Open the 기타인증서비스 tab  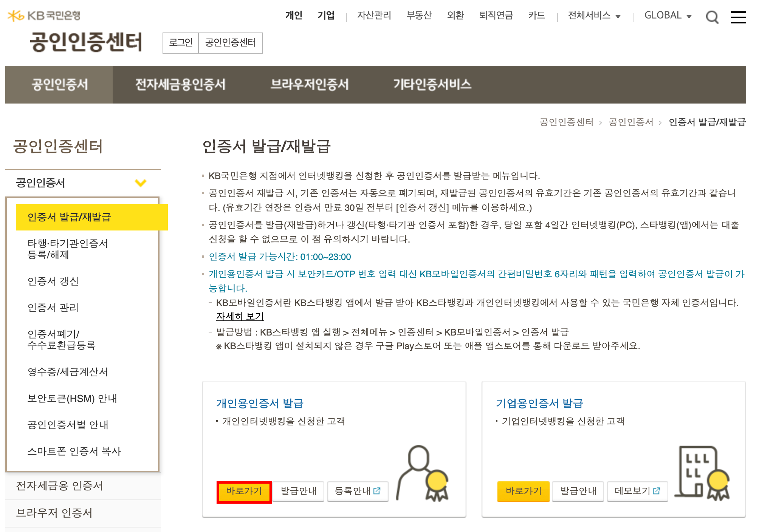pos(432,84)
